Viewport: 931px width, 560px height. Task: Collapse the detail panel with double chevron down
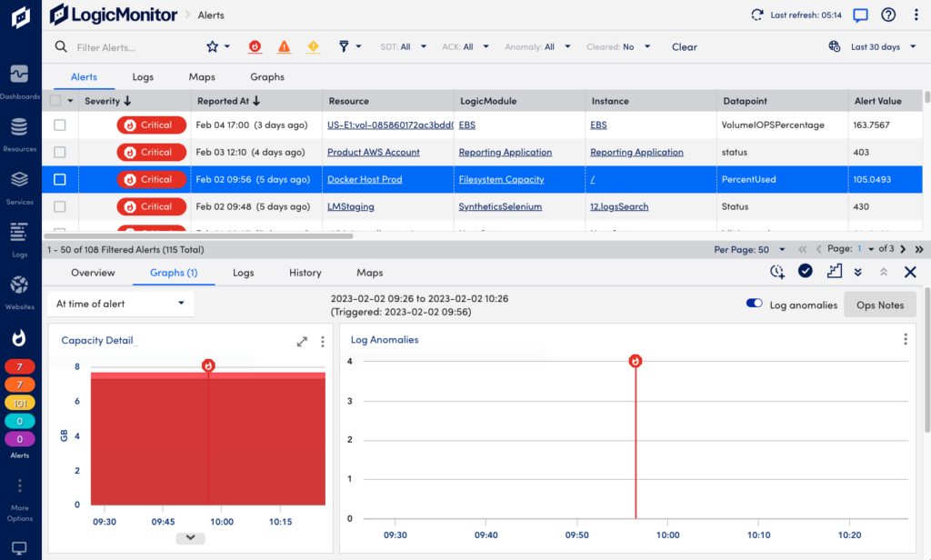point(858,272)
